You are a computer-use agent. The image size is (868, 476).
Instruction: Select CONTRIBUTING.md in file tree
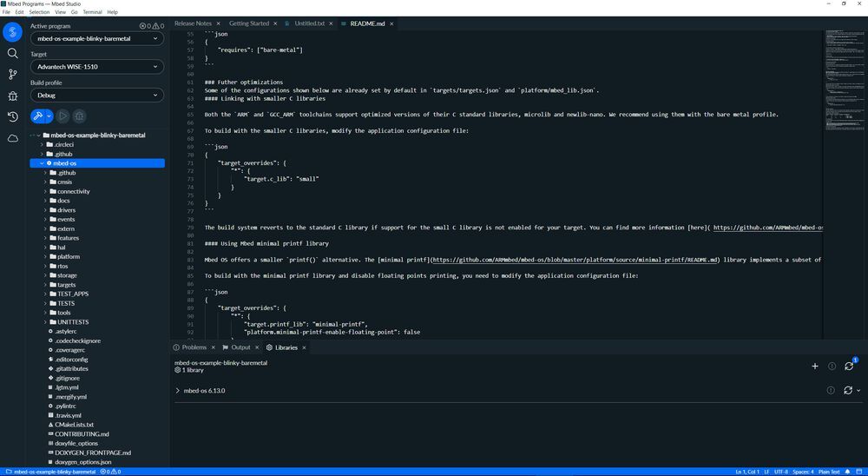pyautogui.click(x=82, y=434)
